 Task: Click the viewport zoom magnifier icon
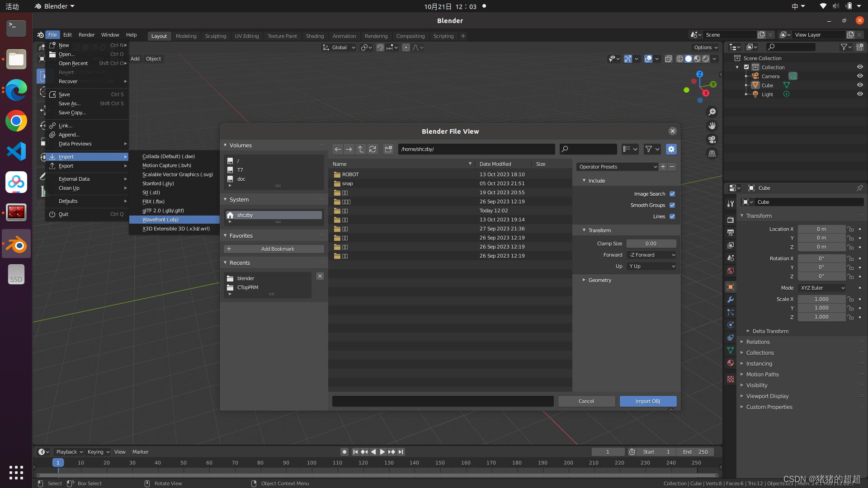tap(712, 112)
